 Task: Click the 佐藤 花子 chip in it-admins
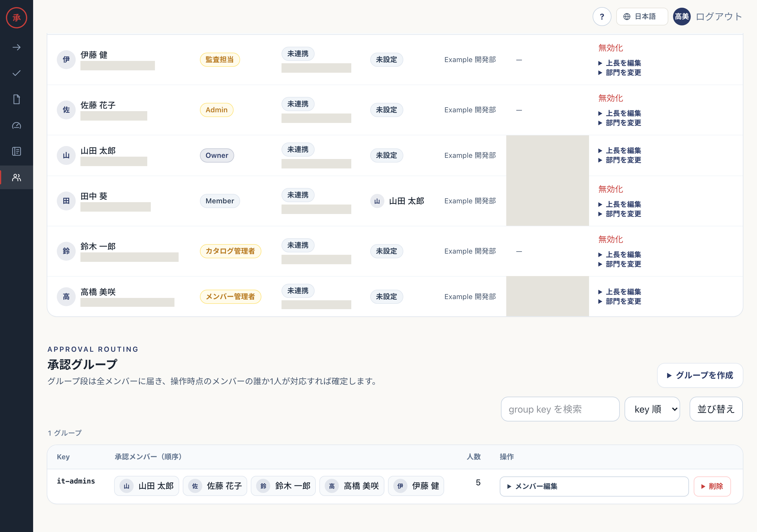(215, 486)
